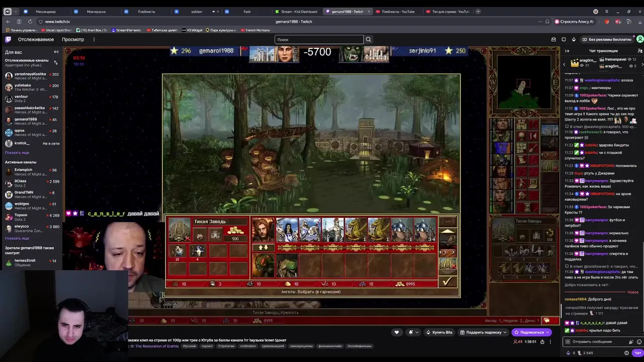Open GrandTMN channel in sidebar
Screen dimensions: 644x362
(x=32, y=195)
